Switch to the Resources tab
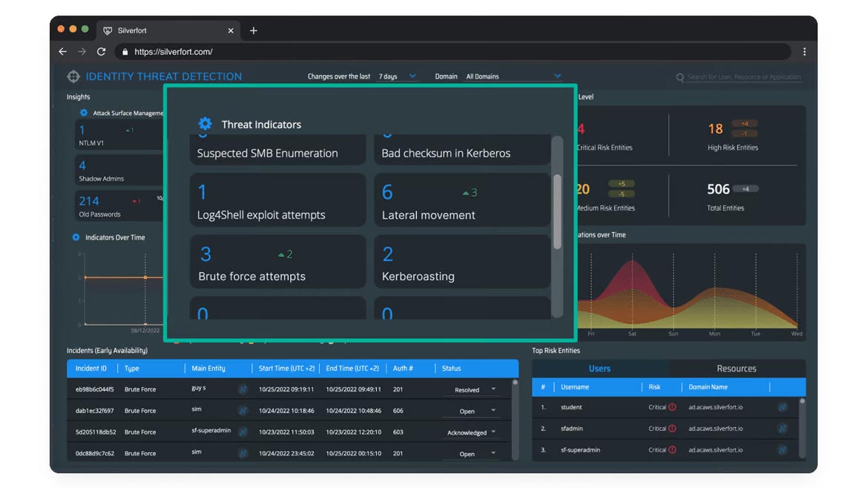The image size is (868, 488). [736, 369]
